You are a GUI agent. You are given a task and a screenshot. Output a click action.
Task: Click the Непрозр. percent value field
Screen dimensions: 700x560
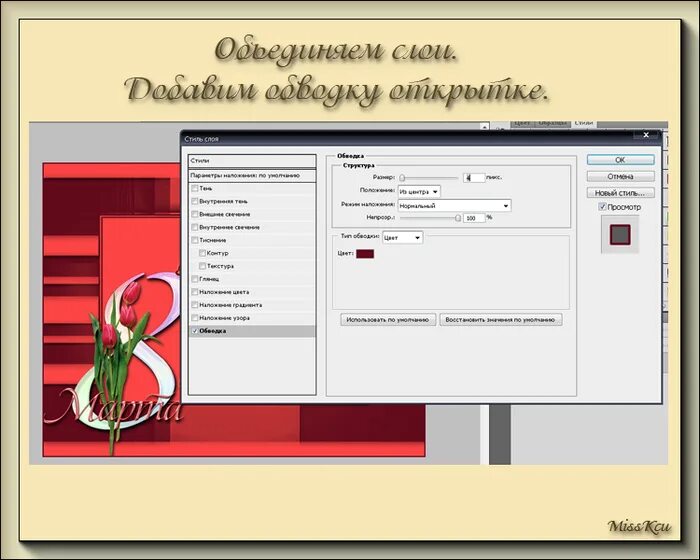pos(474,218)
